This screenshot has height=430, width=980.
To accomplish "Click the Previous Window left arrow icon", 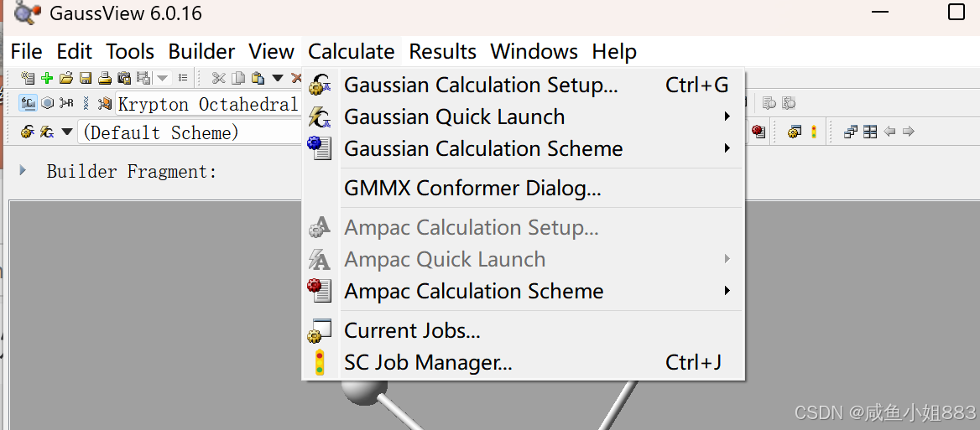I will pos(889,132).
